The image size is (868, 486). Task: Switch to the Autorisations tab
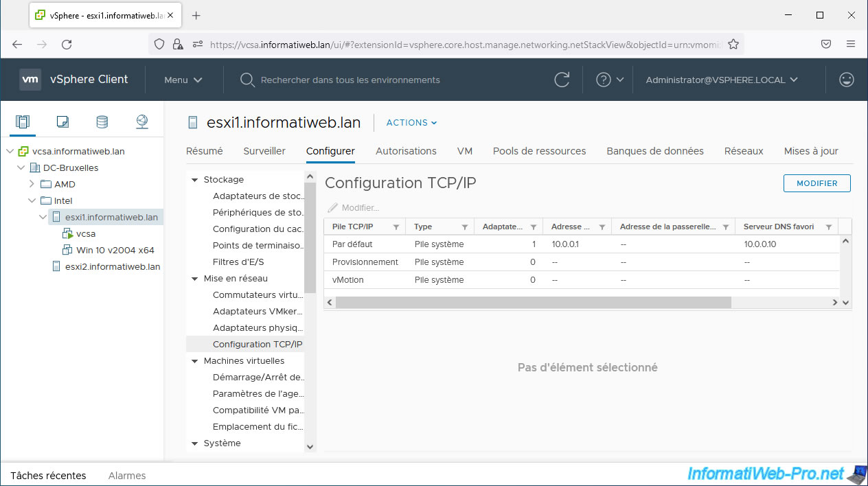click(x=406, y=151)
